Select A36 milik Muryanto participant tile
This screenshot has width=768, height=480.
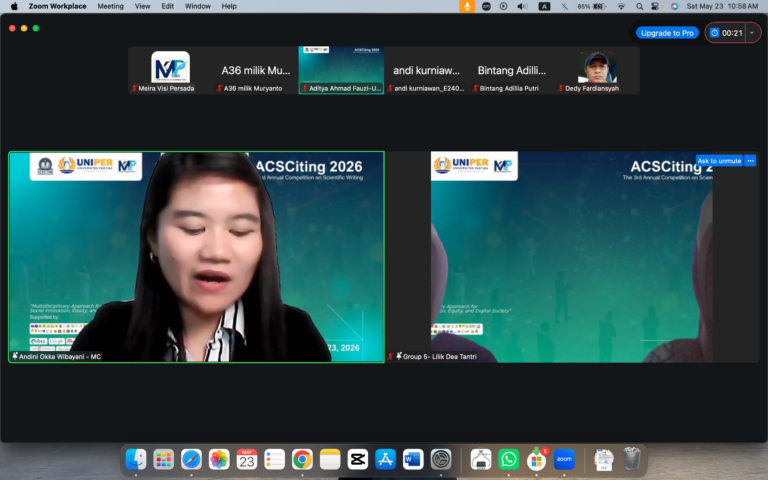pyautogui.click(x=256, y=70)
